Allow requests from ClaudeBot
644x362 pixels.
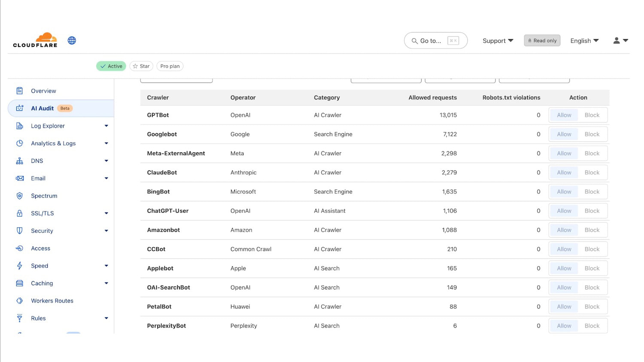click(564, 172)
